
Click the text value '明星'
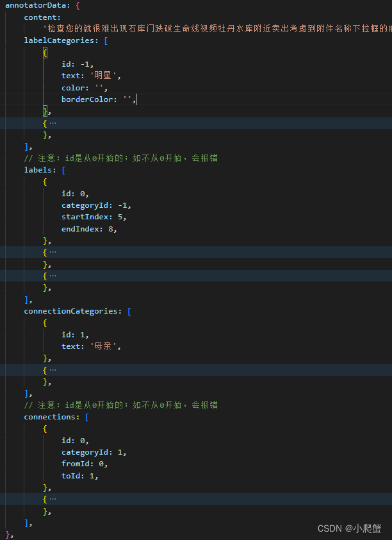[x=103, y=76]
